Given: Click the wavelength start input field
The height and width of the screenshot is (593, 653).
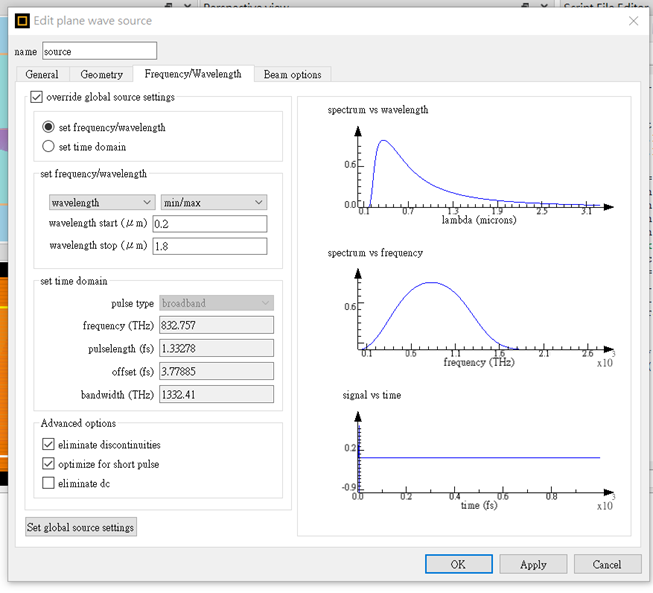Looking at the screenshot, I should click(x=209, y=224).
